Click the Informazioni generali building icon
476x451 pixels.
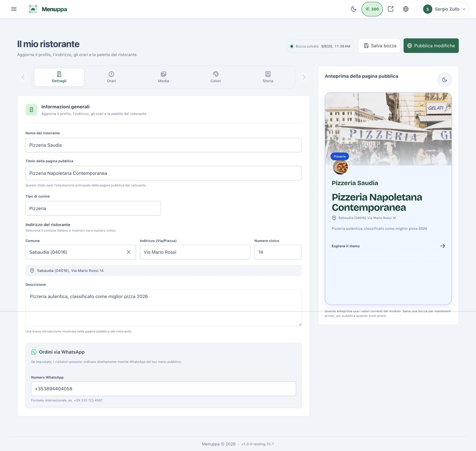coord(31,110)
